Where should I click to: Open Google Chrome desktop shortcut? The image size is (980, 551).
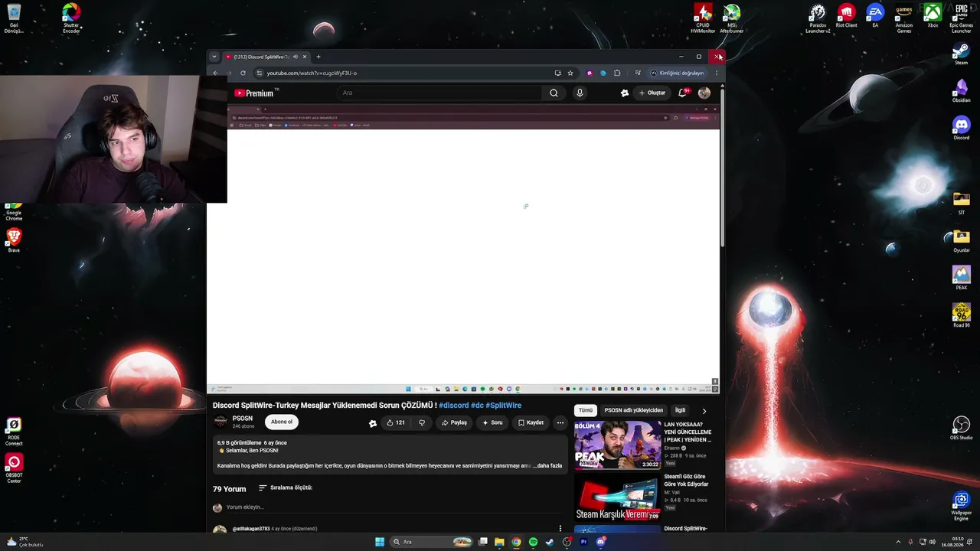click(x=14, y=211)
